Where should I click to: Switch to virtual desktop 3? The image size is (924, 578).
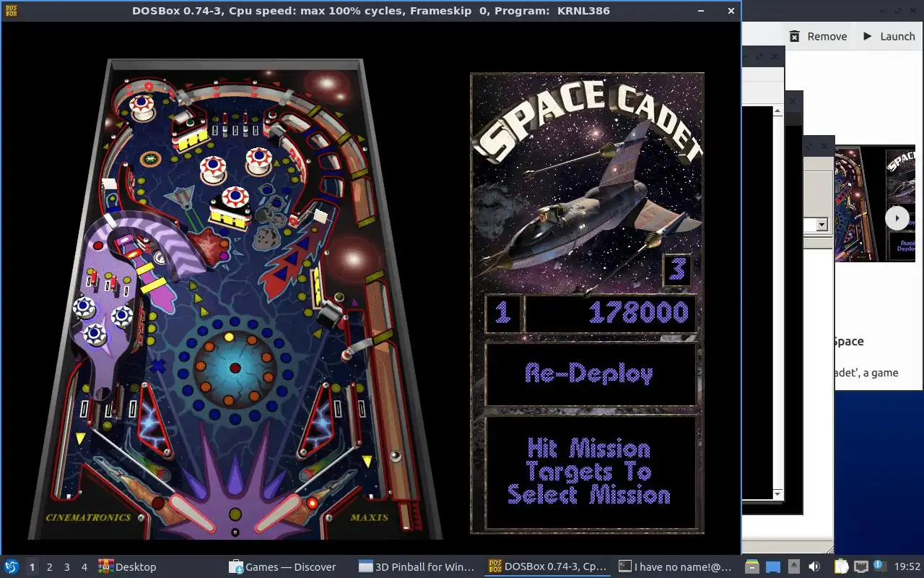click(66, 567)
